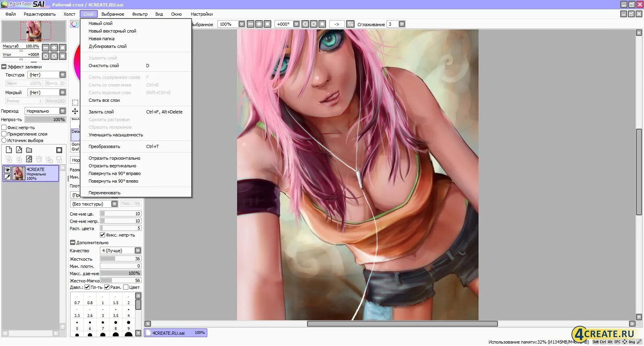Open the Текстура dropdown
Screen dimensions: 644x346
[47, 75]
